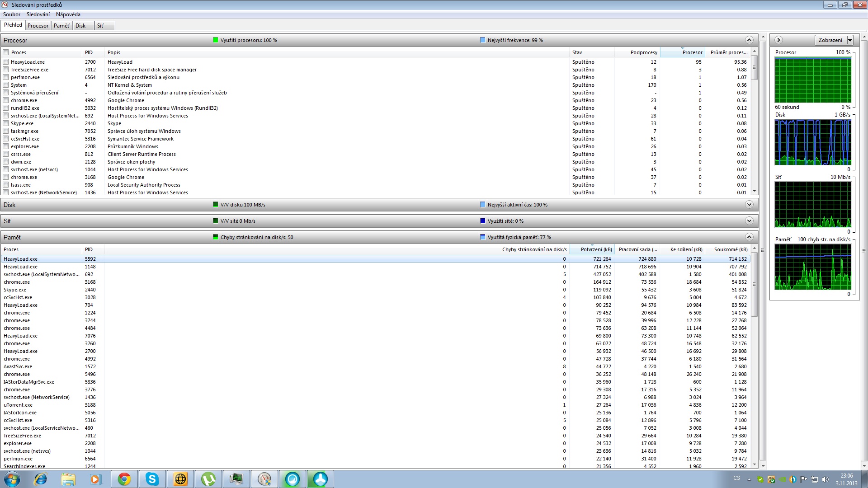This screenshot has height=488, width=868.
Task: Switch to the Síť tab
Action: 104,26
